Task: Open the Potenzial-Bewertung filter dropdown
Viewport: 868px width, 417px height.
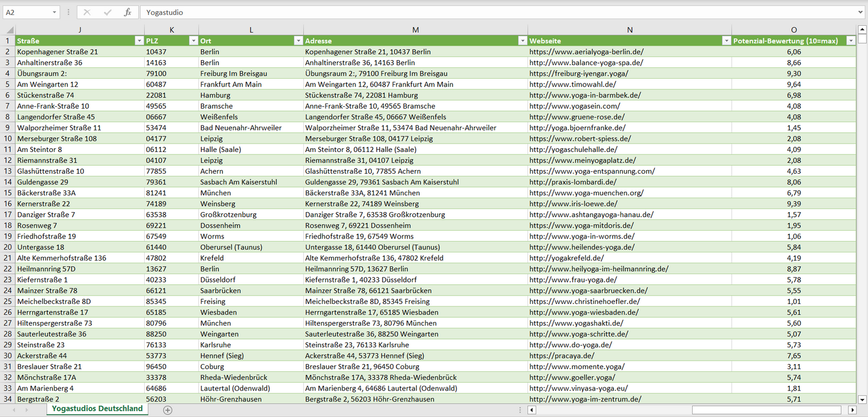Action: pyautogui.click(x=851, y=41)
